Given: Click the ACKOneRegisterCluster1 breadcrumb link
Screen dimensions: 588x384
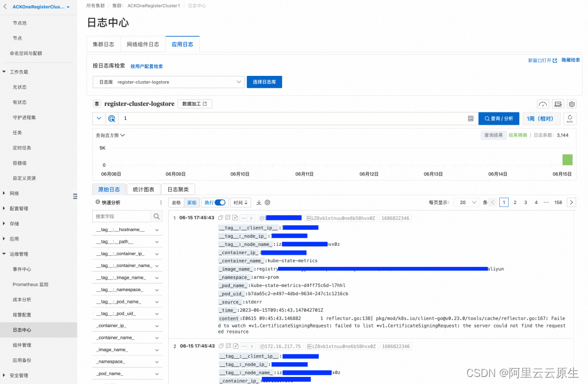Looking at the screenshot, I should click(x=153, y=6).
